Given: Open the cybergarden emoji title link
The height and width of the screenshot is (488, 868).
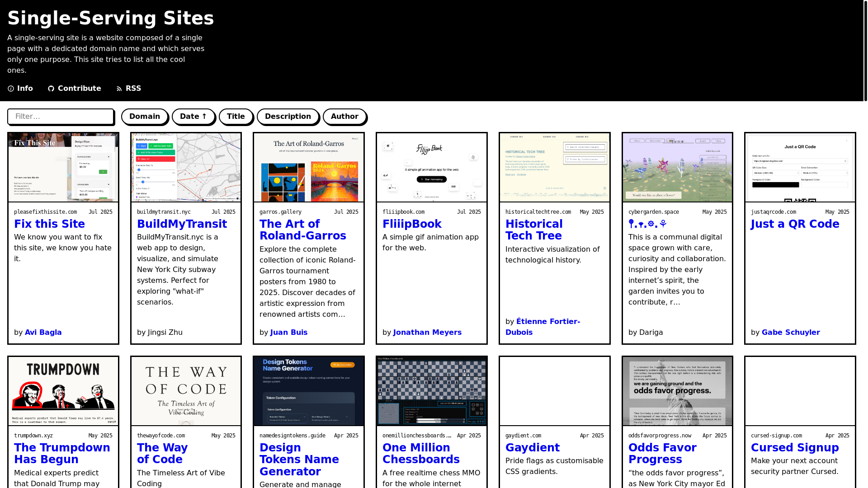Looking at the screenshot, I should 647,224.
